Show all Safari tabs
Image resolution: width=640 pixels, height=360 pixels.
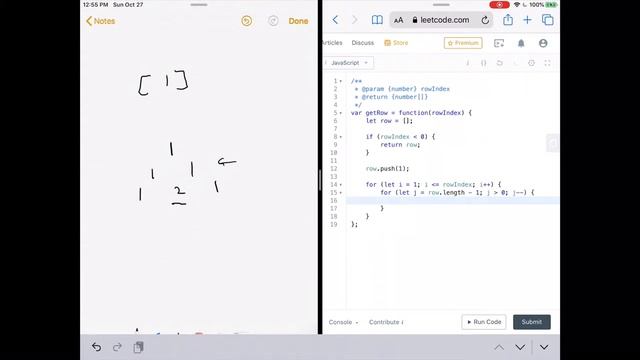[547, 20]
